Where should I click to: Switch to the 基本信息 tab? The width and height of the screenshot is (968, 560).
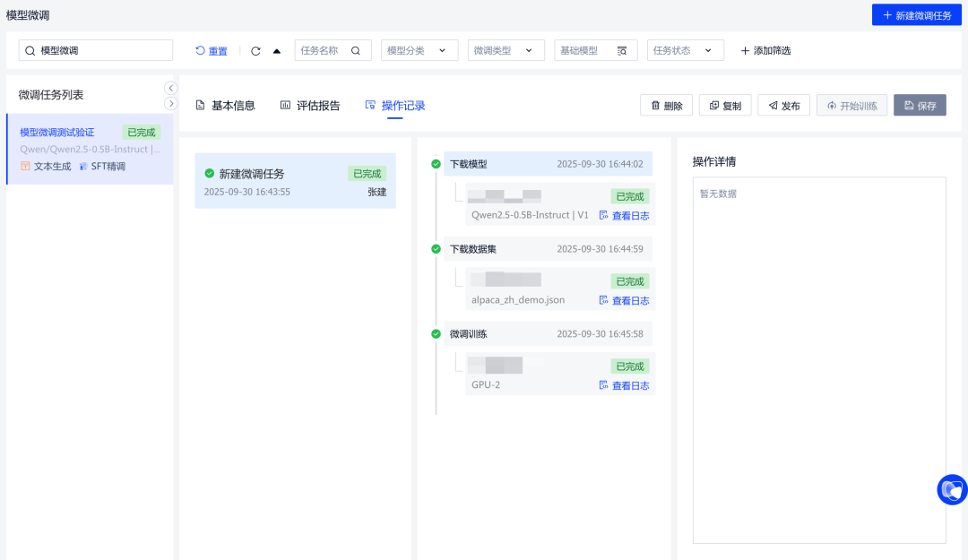click(225, 106)
